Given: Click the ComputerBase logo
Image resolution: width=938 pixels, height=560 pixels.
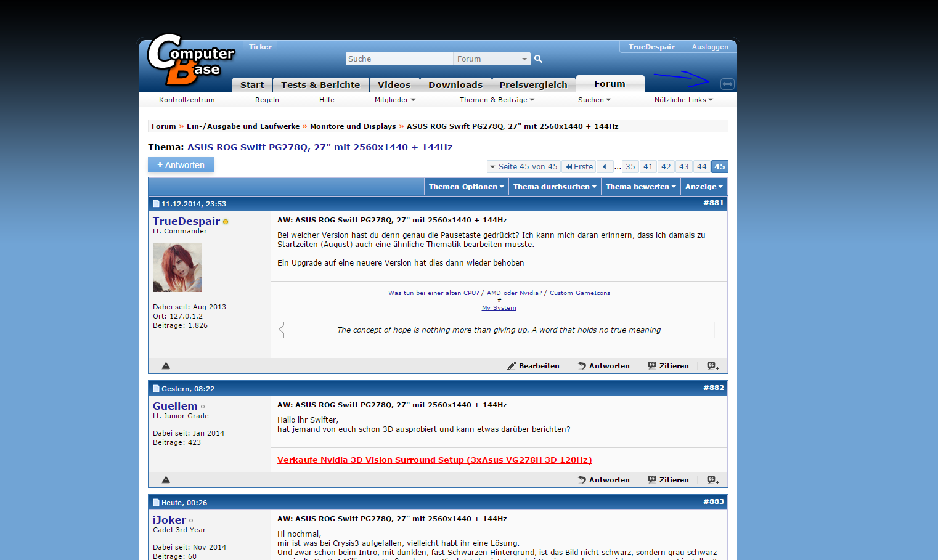Looking at the screenshot, I should click(190, 60).
